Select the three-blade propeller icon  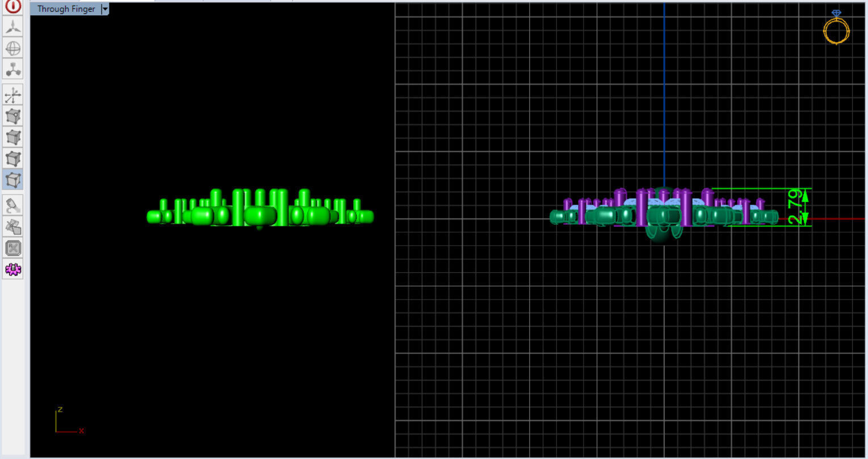pyautogui.click(x=13, y=27)
